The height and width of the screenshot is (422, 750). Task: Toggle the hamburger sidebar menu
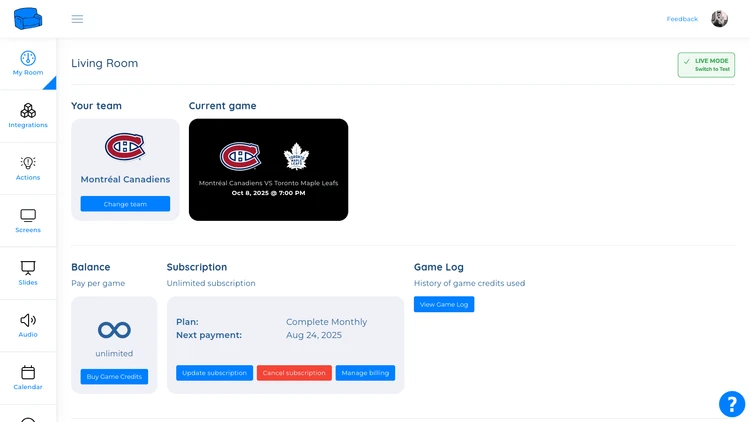77,19
